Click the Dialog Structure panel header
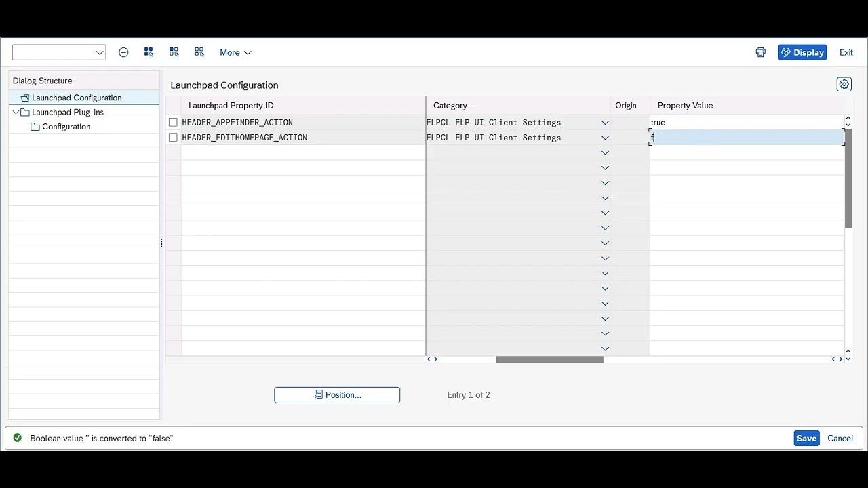This screenshot has width=868, height=488. (84, 81)
